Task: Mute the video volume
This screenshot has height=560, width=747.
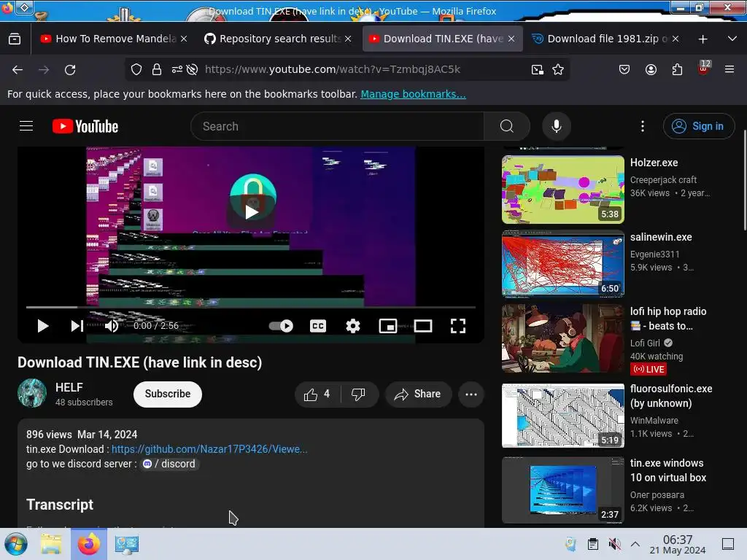Action: [x=112, y=326]
